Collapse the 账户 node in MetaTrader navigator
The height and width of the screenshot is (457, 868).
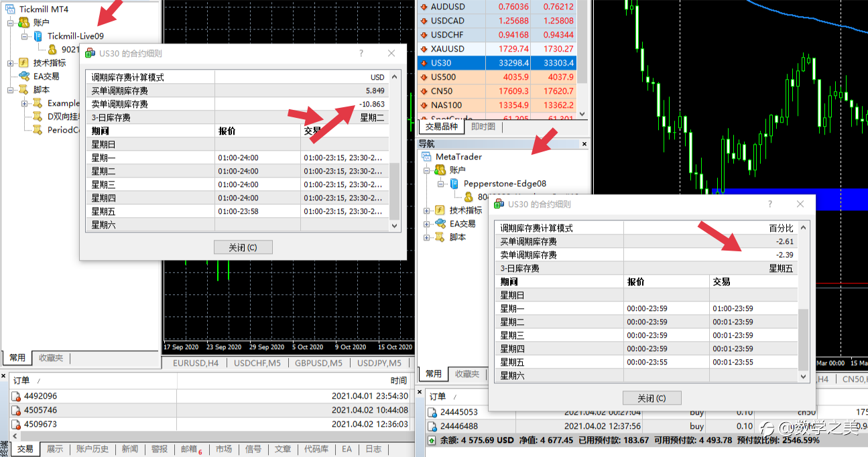[427, 170]
